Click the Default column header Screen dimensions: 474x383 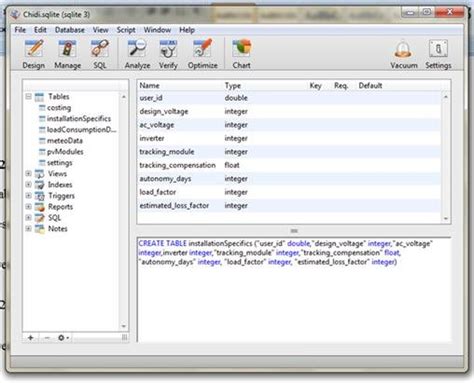pos(370,85)
